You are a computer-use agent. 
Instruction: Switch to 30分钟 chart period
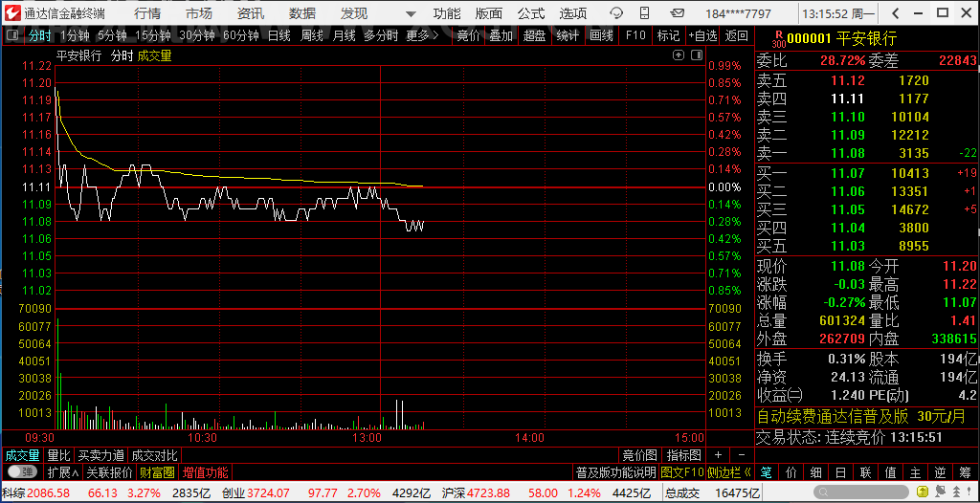coord(197,35)
